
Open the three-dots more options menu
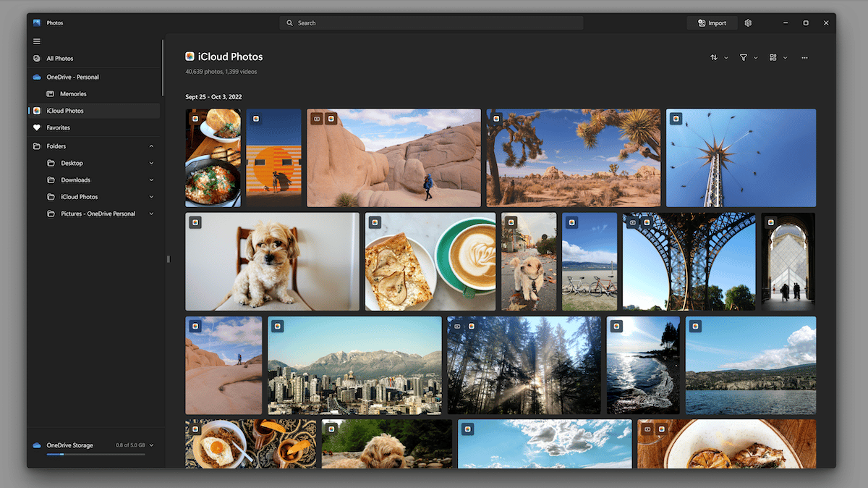coord(804,58)
